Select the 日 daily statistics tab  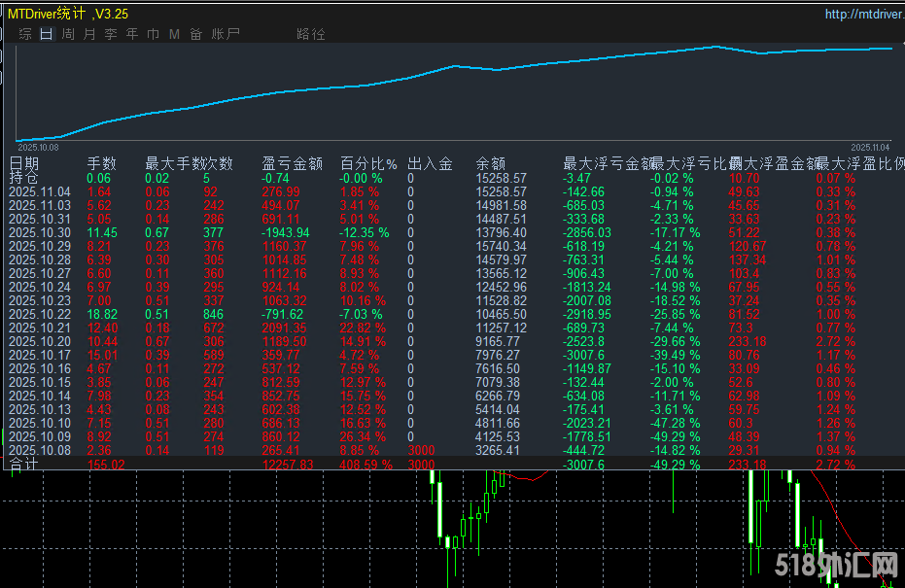pos(47,34)
